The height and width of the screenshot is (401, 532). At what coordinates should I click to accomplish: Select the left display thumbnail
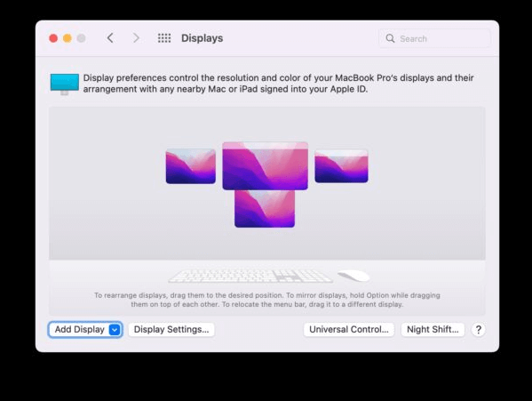191,166
